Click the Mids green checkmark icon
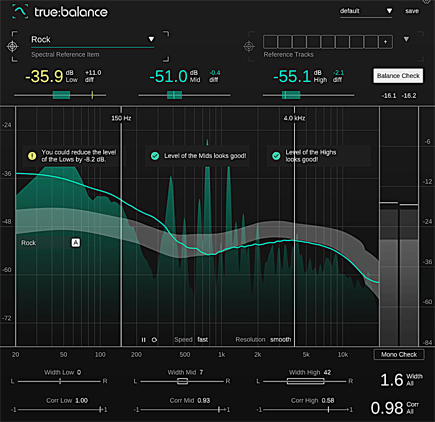The image size is (435, 422). click(155, 156)
